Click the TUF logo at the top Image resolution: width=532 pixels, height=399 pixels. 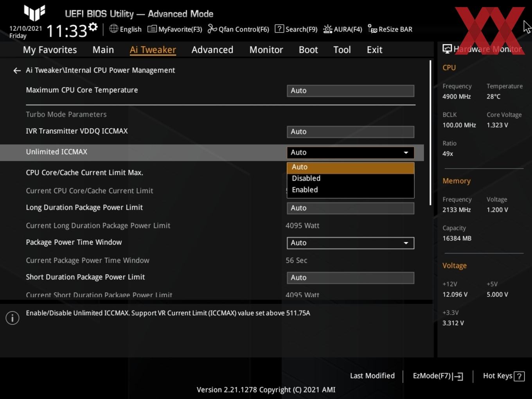click(x=34, y=13)
